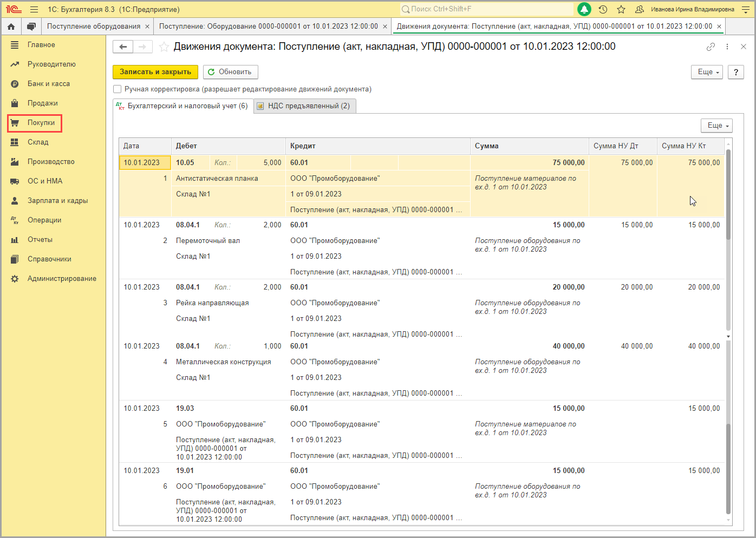Expand the table Еще dropdown
This screenshot has width=756, height=538.
[716, 126]
